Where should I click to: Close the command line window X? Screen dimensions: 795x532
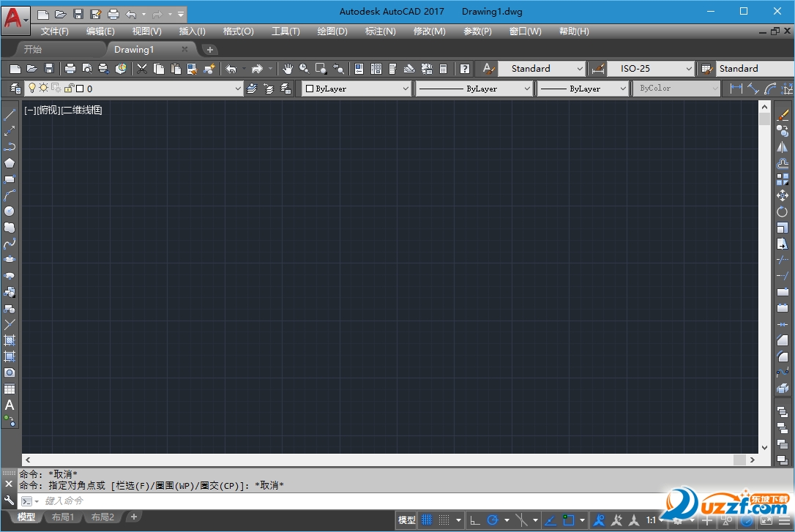tap(9, 484)
